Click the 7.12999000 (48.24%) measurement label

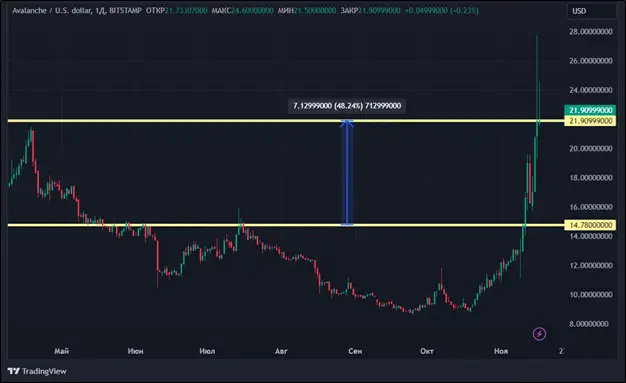coord(347,106)
